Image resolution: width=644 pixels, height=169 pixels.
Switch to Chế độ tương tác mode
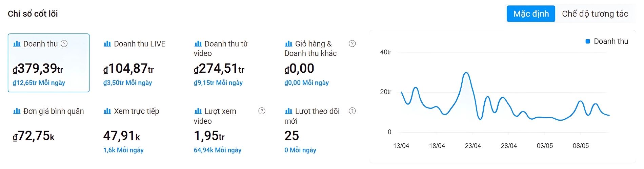pos(595,14)
